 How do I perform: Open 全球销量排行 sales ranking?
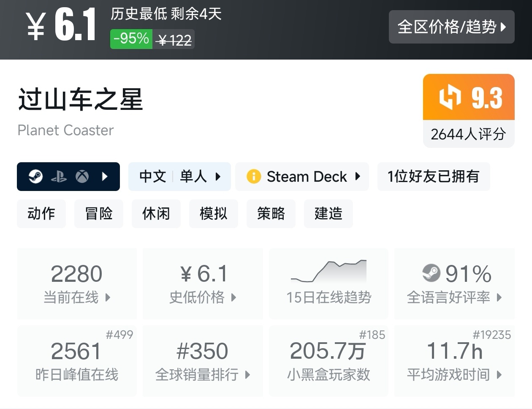coord(203,361)
